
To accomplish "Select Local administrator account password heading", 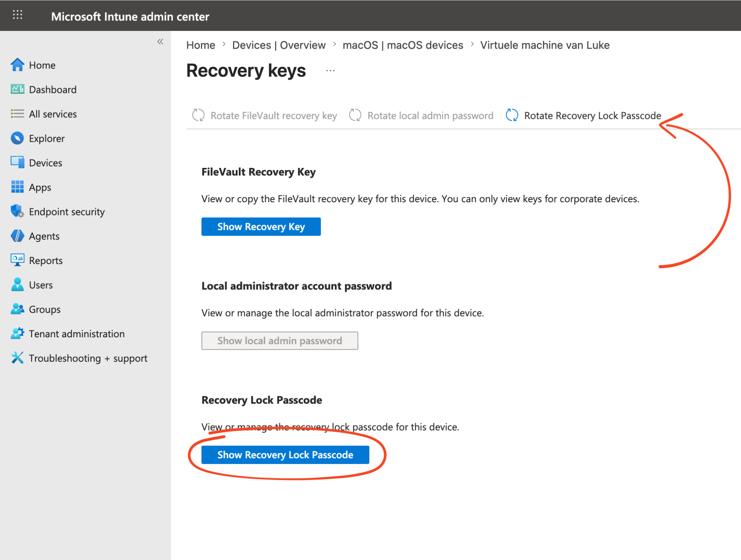I will click(296, 286).
